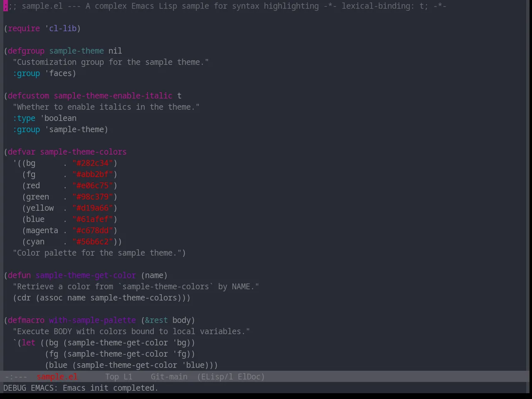The width and height of the screenshot is (532, 399).
Task: Click the 'defgroup' keyword
Action: 26,51
